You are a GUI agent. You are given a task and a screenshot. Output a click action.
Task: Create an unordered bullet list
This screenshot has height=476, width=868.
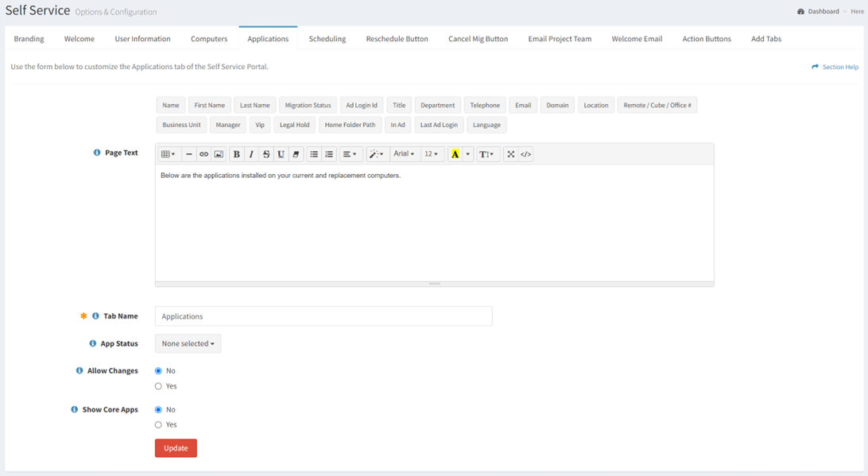(313, 153)
